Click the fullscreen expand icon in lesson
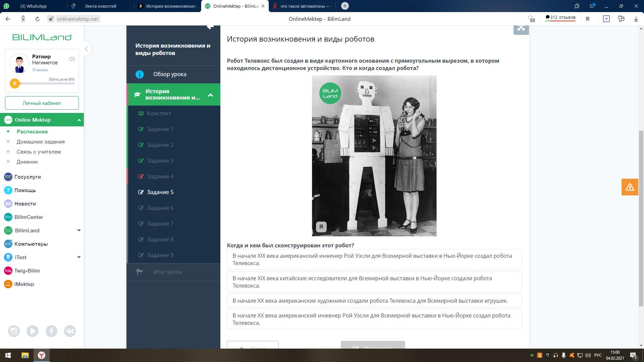The image size is (644, 362). pyautogui.click(x=521, y=28)
